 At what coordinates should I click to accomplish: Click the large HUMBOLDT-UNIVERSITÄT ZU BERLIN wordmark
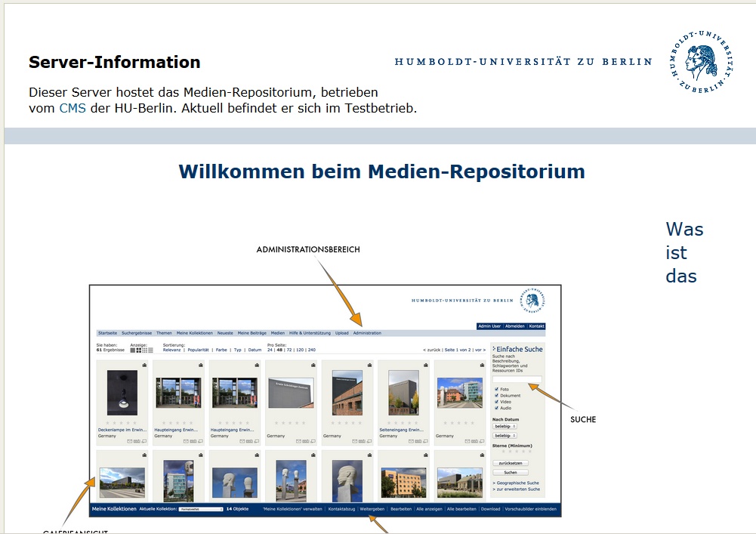(523, 62)
